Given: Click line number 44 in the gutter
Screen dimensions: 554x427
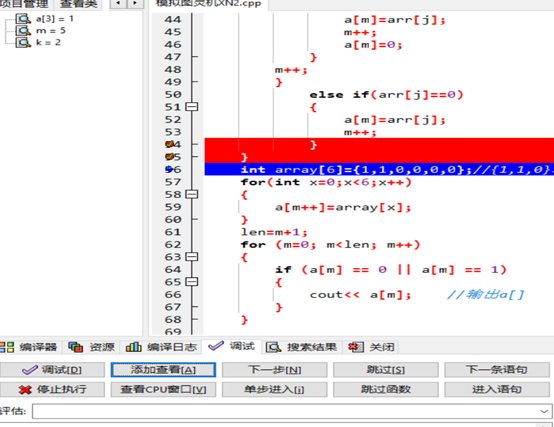Looking at the screenshot, I should (172, 19).
